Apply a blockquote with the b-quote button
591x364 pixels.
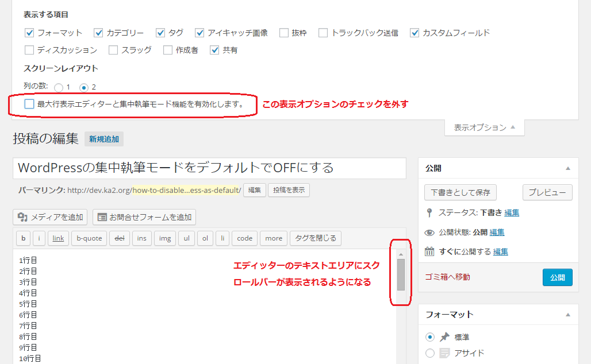[x=89, y=238]
